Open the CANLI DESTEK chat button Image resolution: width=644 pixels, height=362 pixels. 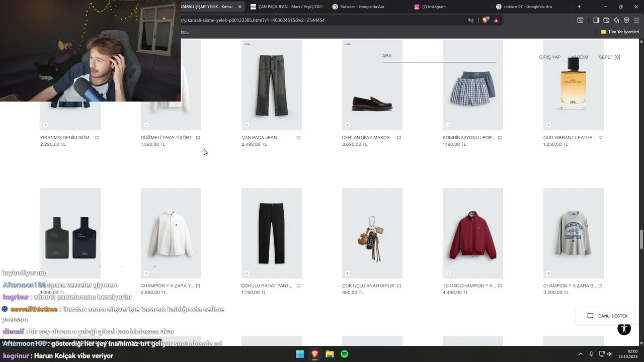tap(607, 316)
